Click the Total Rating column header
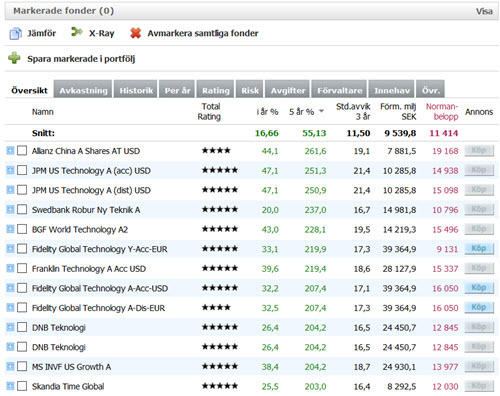 point(209,112)
